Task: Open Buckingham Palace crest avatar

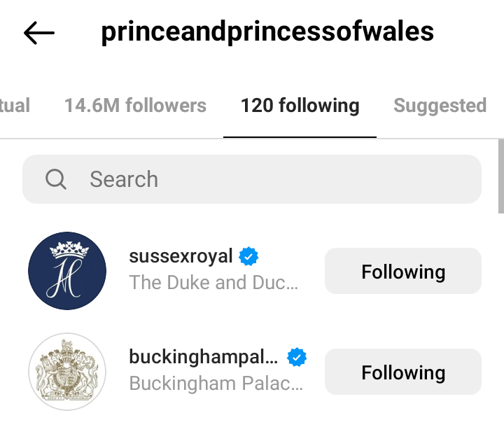Action: 67,372
